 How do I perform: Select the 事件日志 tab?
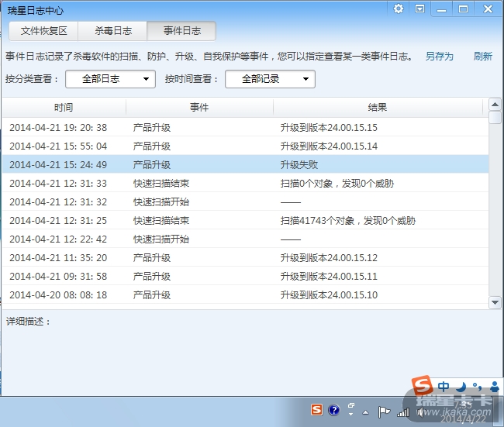tap(181, 31)
